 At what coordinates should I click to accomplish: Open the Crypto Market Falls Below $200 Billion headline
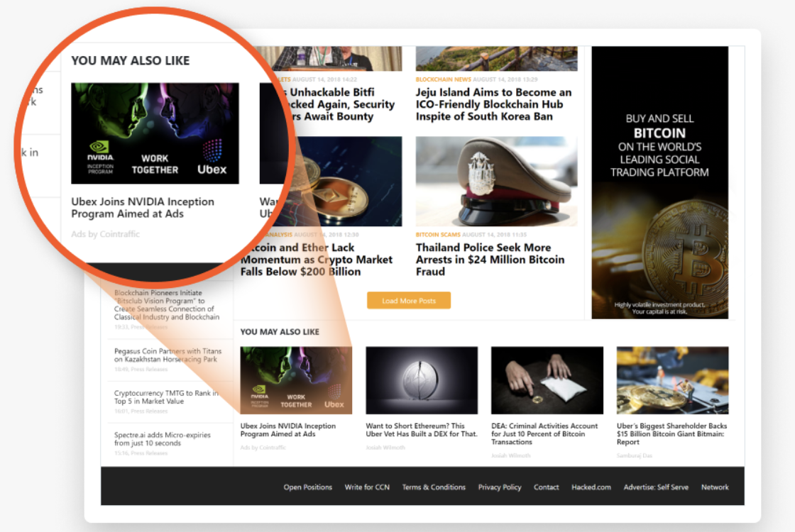click(x=317, y=260)
